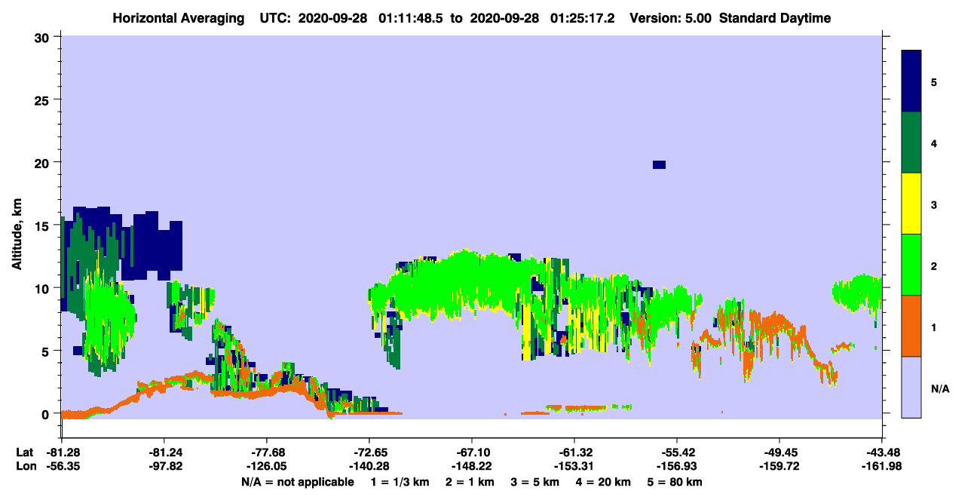Image resolution: width=980 pixels, height=503 pixels.
Task: Click the longitude value -153.31
Action: [x=574, y=467]
